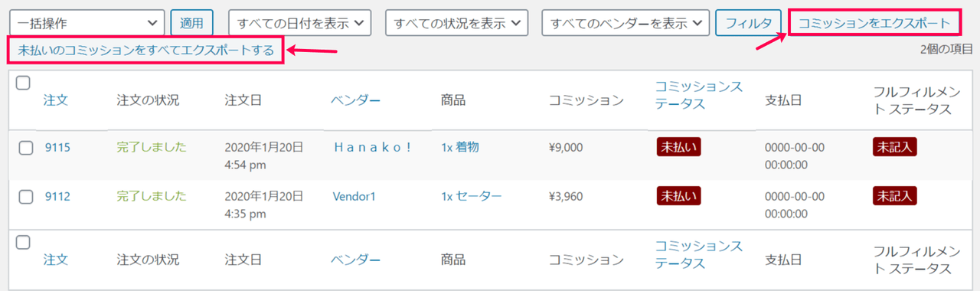The width and height of the screenshot is (980, 291).
Task: Toggle the select-all checkbox in table header
Action: (x=23, y=83)
